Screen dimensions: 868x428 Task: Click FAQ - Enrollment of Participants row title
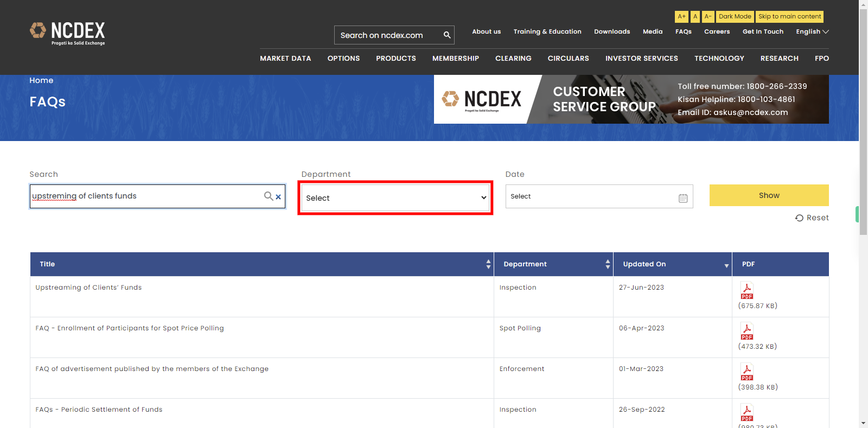tap(130, 328)
